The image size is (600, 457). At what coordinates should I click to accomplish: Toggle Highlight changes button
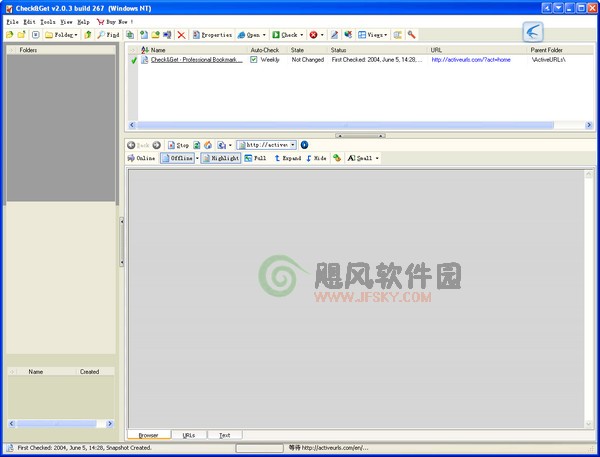[x=221, y=158]
